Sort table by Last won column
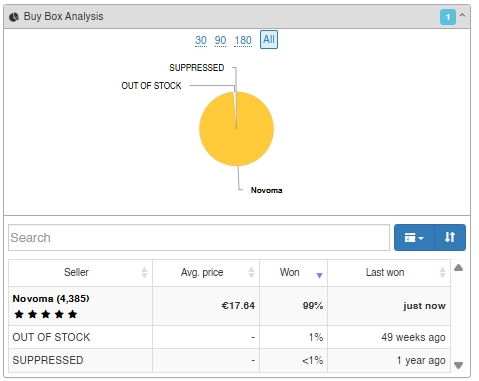Screen dimensions: 479x381 (x=389, y=273)
